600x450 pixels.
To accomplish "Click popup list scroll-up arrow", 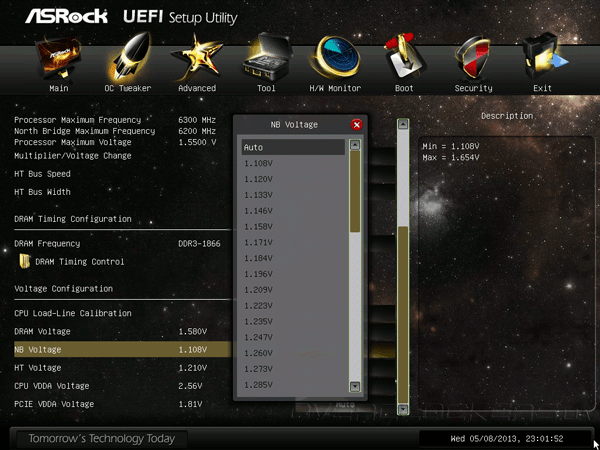I will tap(355, 145).
